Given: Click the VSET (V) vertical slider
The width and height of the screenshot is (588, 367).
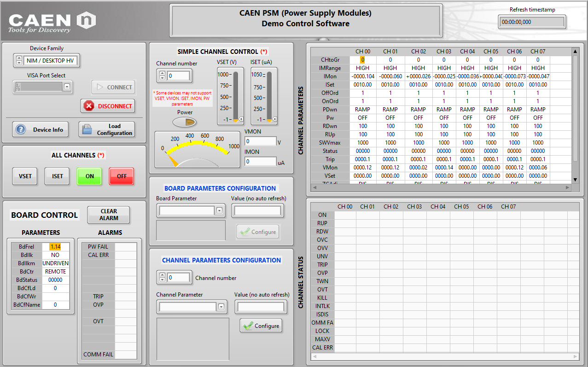Looking at the screenshot, I should pos(235,96).
